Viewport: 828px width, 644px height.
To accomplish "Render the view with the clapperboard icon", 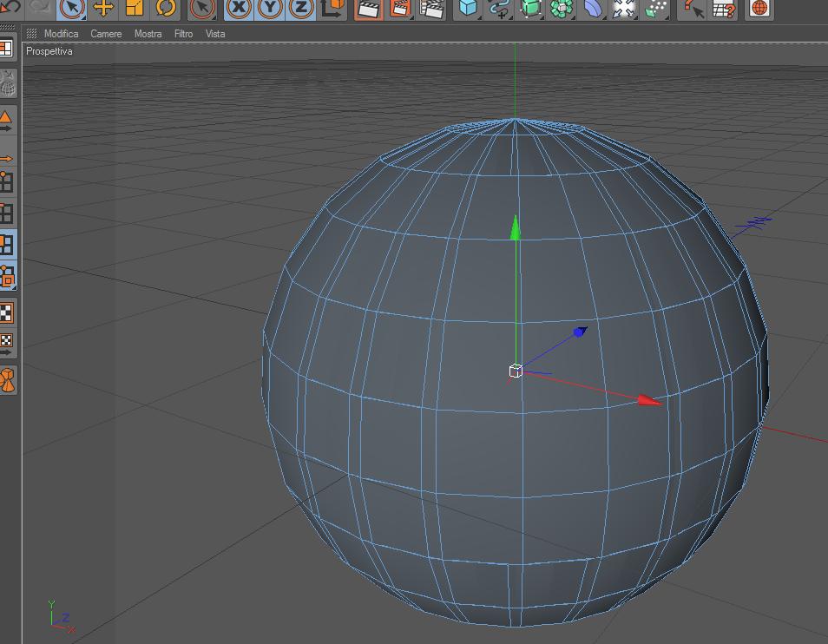I will (369, 9).
